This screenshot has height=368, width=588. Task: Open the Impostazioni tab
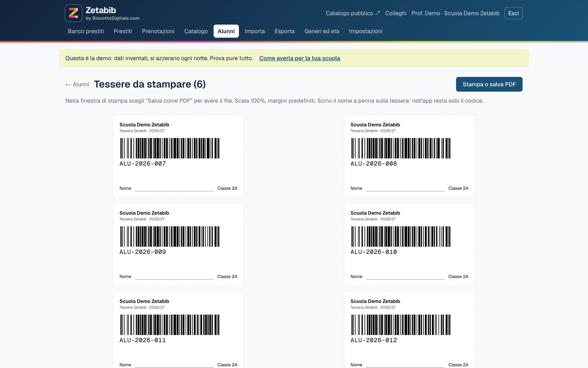pos(366,31)
